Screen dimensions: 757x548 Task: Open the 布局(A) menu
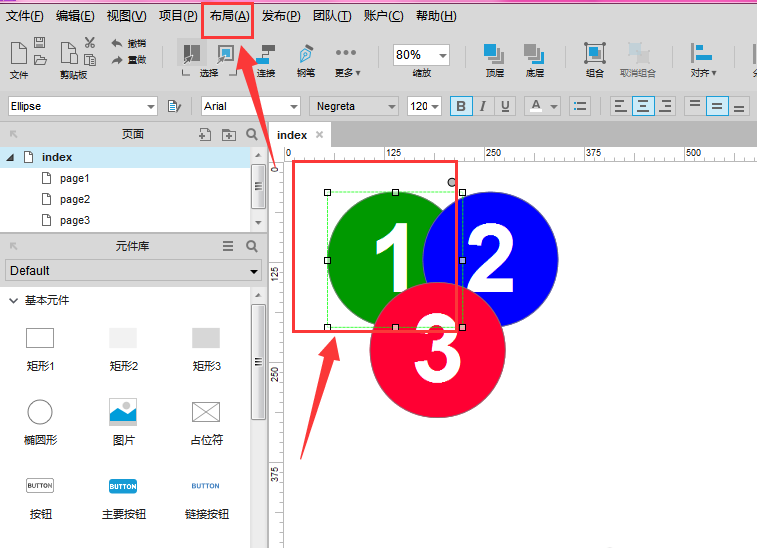229,16
